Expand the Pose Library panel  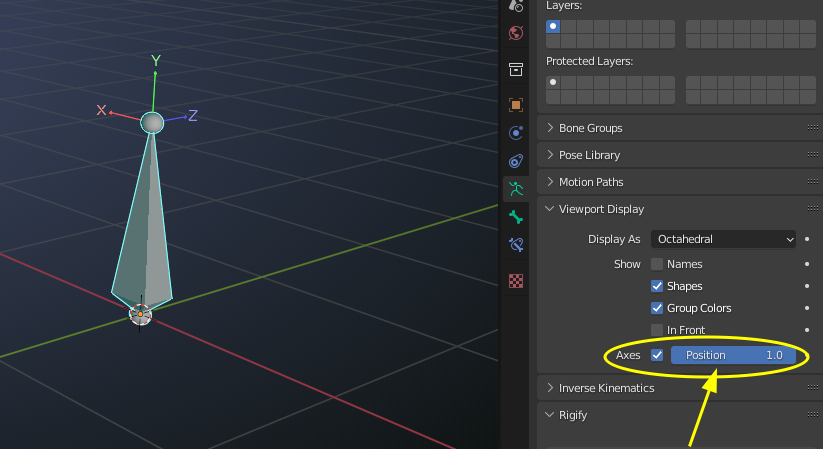678,155
